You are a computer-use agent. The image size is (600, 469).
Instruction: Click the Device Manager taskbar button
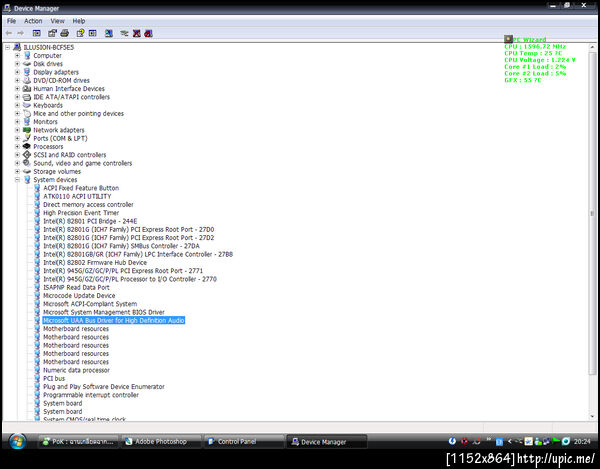[x=327, y=441]
